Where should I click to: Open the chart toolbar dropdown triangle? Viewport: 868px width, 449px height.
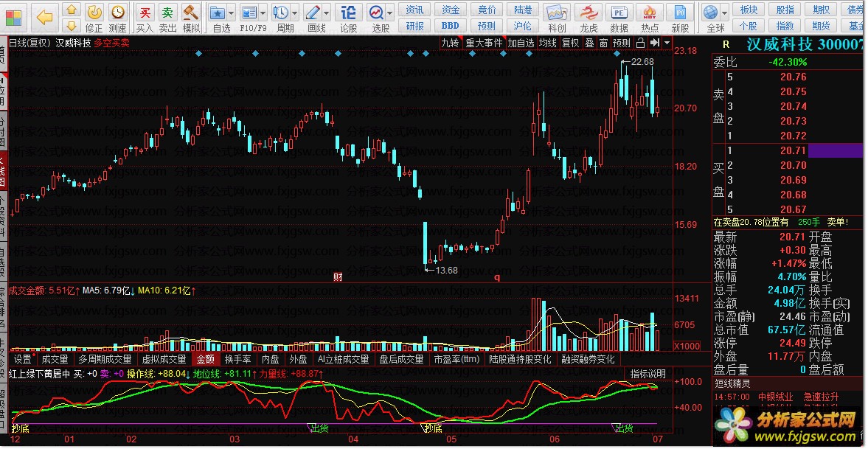[x=667, y=43]
